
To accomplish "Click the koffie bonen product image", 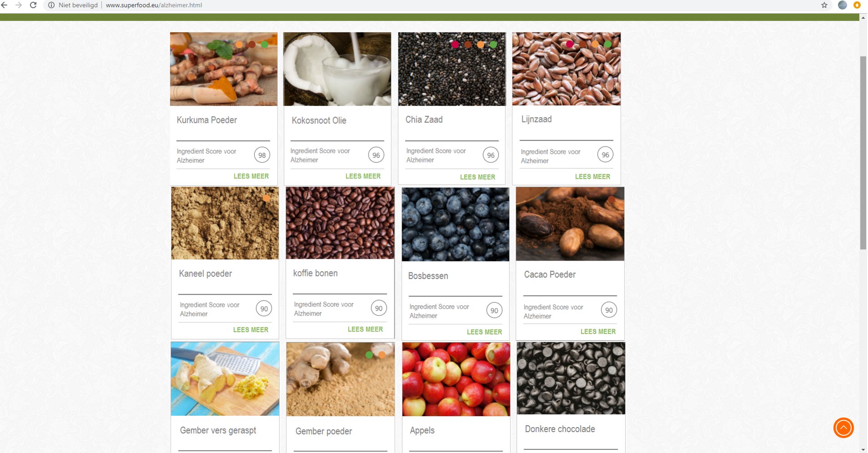I will (340, 223).
